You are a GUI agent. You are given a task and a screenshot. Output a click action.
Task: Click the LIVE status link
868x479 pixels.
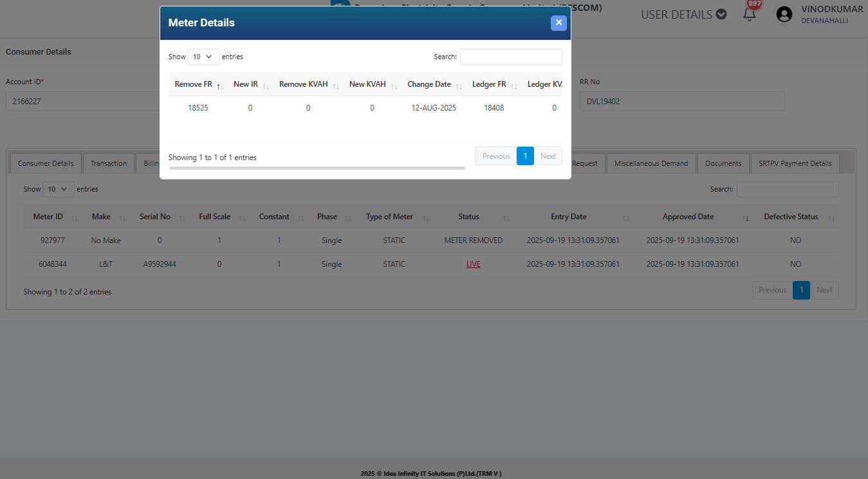[x=473, y=264]
